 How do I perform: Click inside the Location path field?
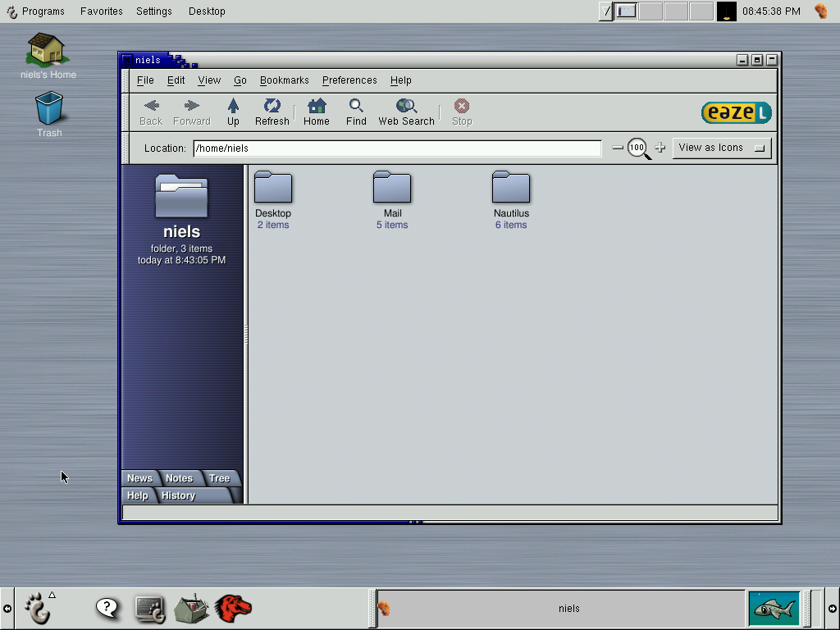click(397, 148)
